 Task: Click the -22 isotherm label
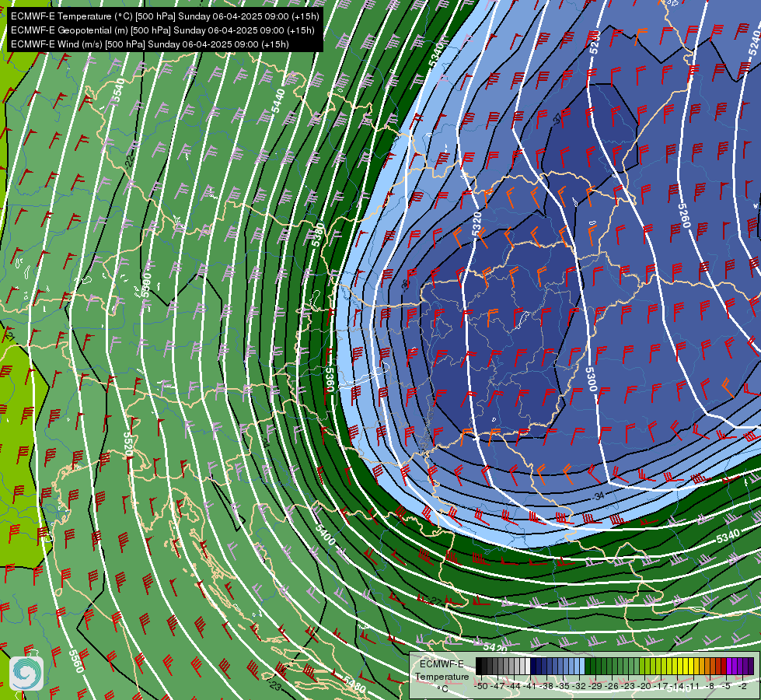pyautogui.click(x=129, y=161)
